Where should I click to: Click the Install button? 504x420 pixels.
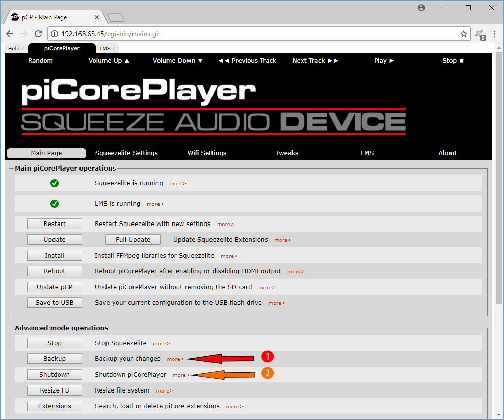pyautogui.click(x=55, y=255)
